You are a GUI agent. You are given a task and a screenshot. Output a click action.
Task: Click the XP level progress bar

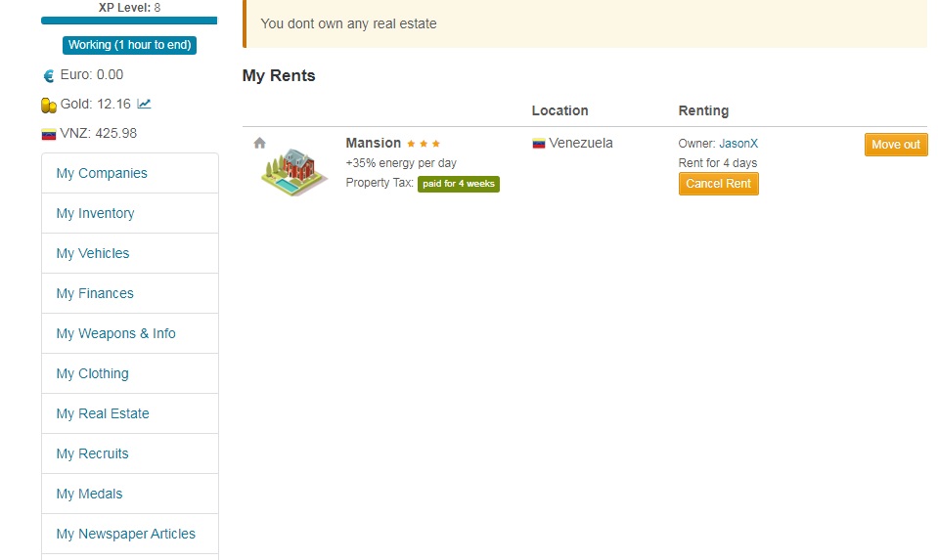click(x=129, y=21)
